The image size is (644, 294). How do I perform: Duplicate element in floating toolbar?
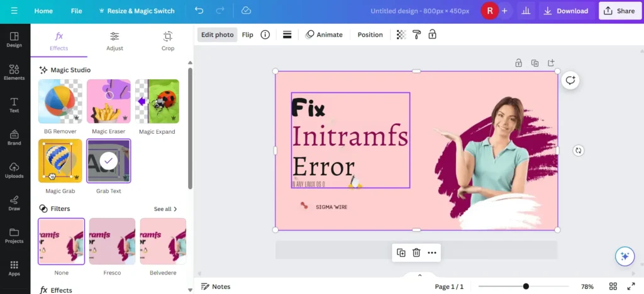click(401, 253)
